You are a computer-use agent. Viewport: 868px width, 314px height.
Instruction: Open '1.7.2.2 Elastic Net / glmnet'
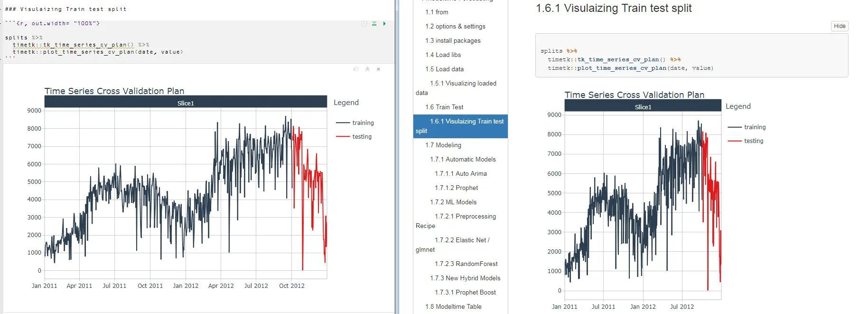(x=460, y=245)
